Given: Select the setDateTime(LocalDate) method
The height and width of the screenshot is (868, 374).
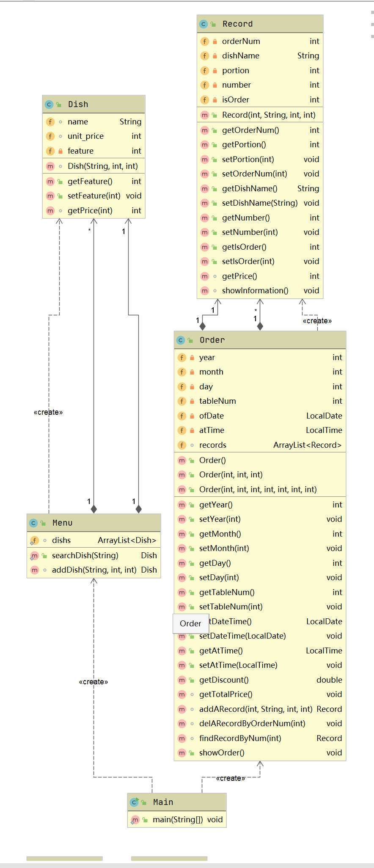Looking at the screenshot, I should click(x=260, y=636).
